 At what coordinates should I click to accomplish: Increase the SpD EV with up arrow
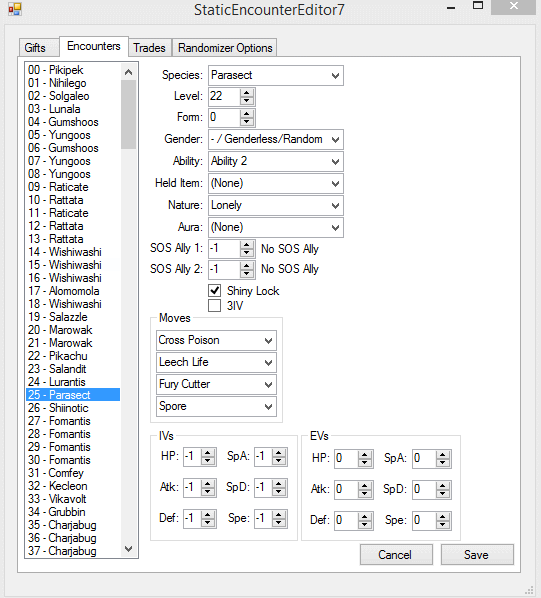(x=443, y=485)
